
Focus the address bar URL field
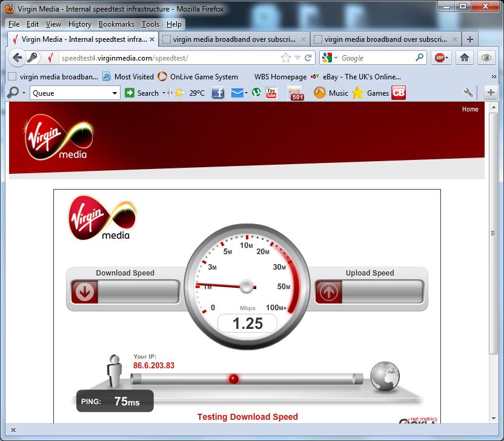[169, 58]
